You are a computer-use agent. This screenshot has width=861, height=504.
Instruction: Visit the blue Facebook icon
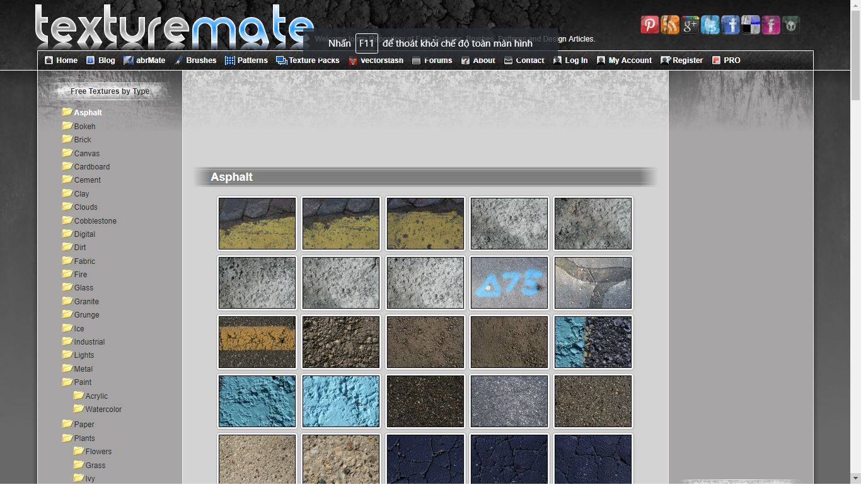(x=731, y=25)
